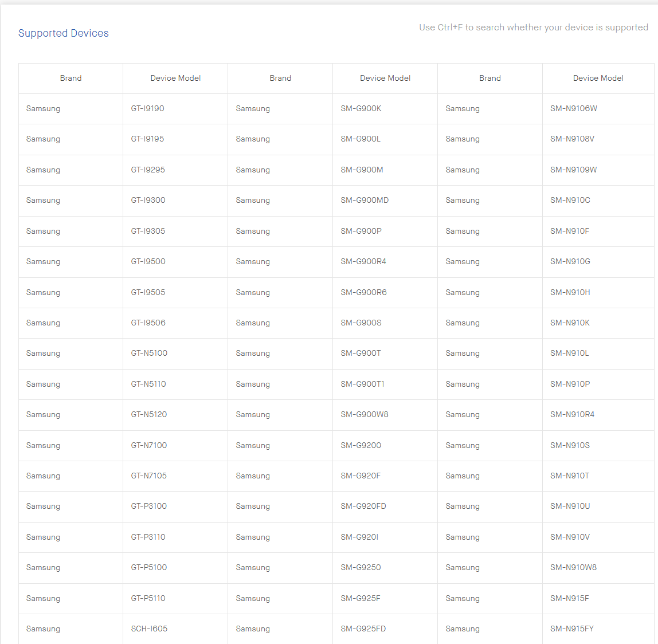658x644 pixels.
Task: Click the SM-N910W8 model cell
Action: [574, 567]
